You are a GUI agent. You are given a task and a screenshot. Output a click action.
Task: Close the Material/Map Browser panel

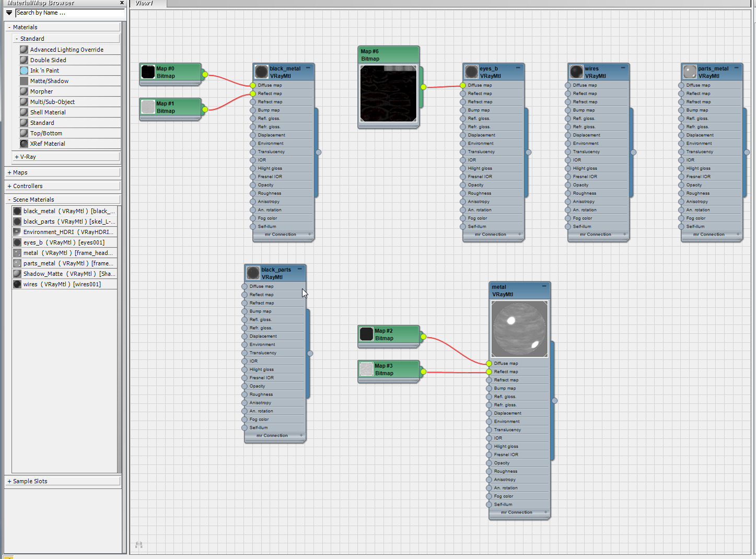122,3
